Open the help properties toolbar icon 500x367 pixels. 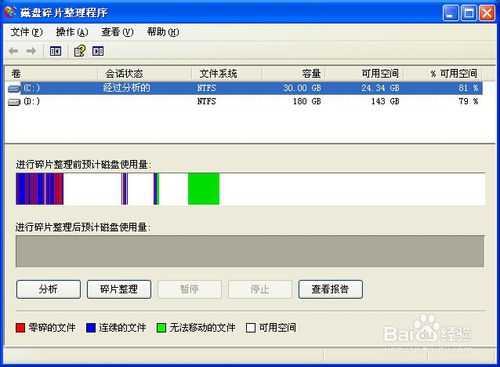click(80, 51)
